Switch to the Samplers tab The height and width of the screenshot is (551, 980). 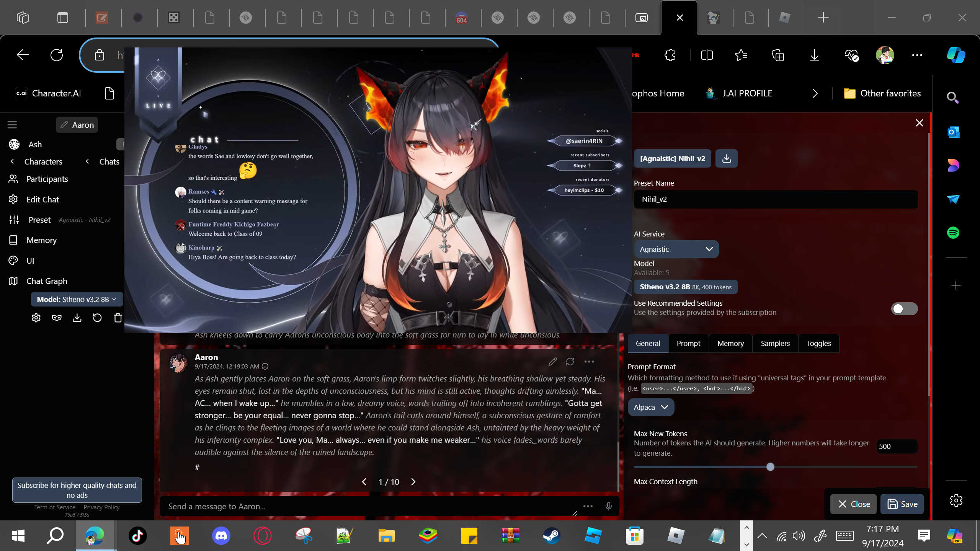(x=775, y=343)
